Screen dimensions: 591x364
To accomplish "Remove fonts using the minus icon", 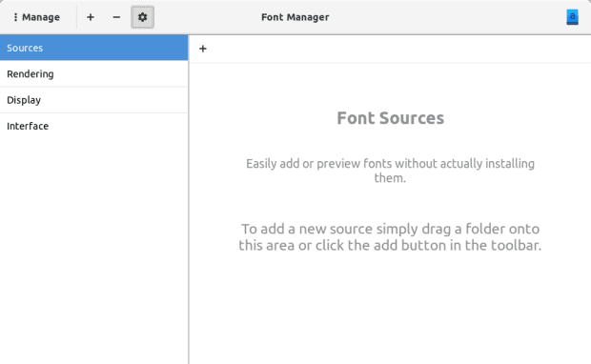I will (116, 17).
